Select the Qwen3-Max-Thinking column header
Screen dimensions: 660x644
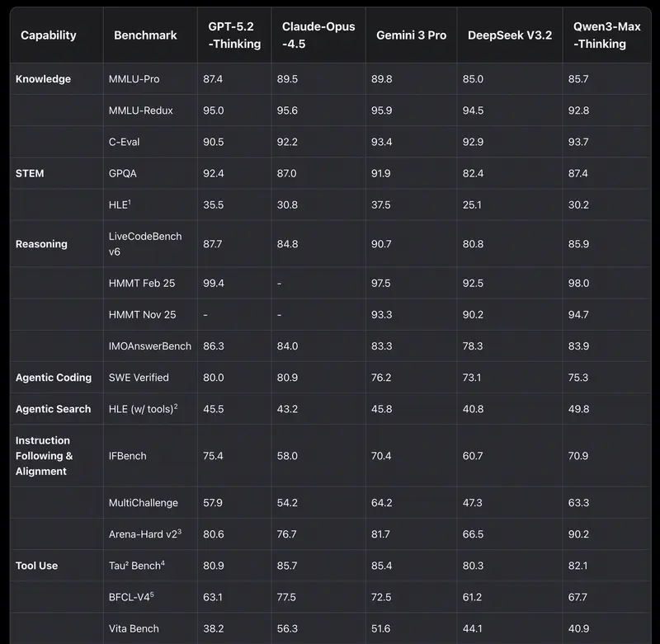pyautogui.click(x=606, y=35)
